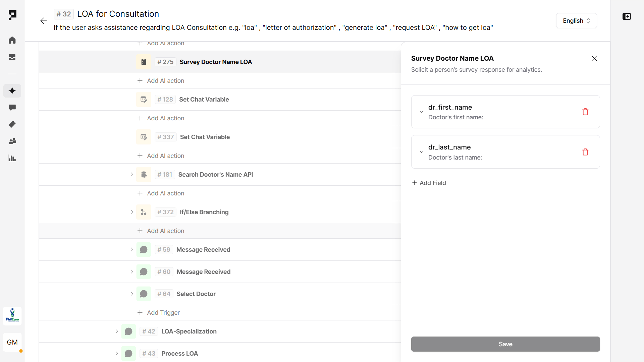This screenshot has height=362, width=644.
Task: Open the inbox tray icon in sidebar
Action: click(12, 57)
